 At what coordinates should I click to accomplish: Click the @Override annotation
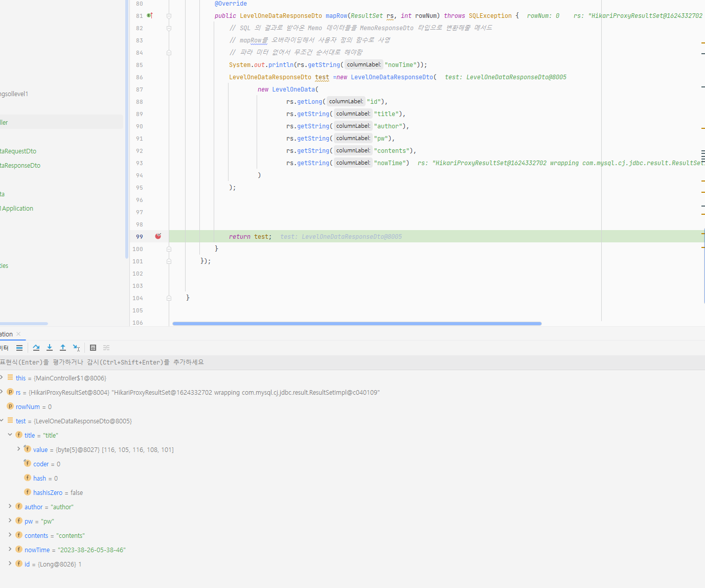tap(231, 4)
